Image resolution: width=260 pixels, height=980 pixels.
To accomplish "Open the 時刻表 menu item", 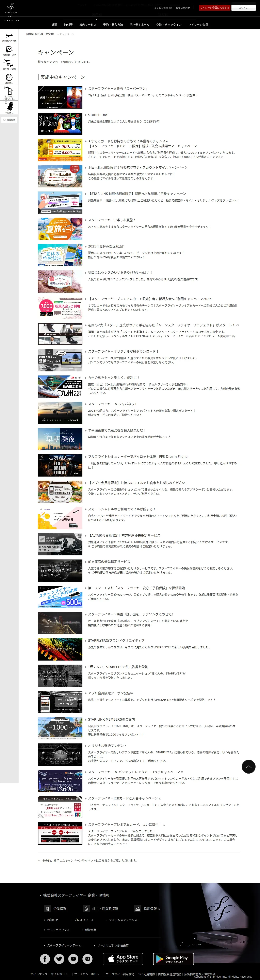I will click(x=68, y=25).
